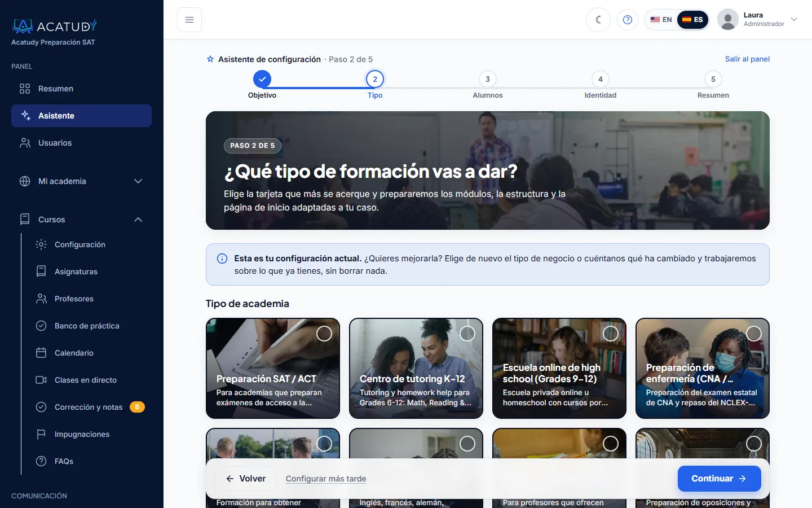Viewport: 812px width, 508px height.
Task: Click the Calendario calendar icon
Action: (x=41, y=353)
